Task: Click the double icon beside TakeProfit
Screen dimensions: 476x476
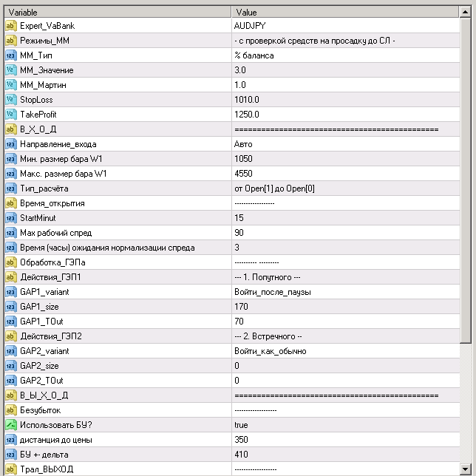Action: [x=10, y=115]
